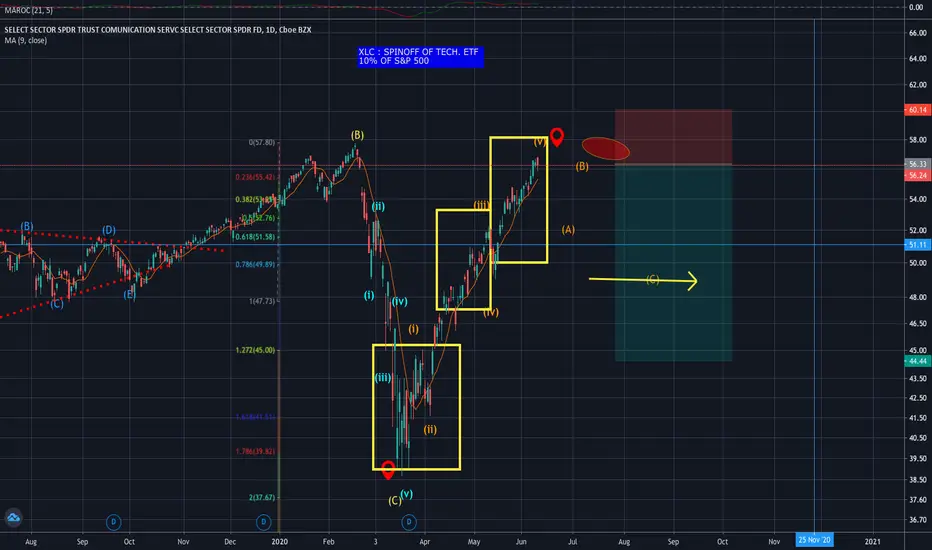Select the yellow (C) label at chart bottom
Viewport: 932px width, 550px height.
(x=395, y=501)
